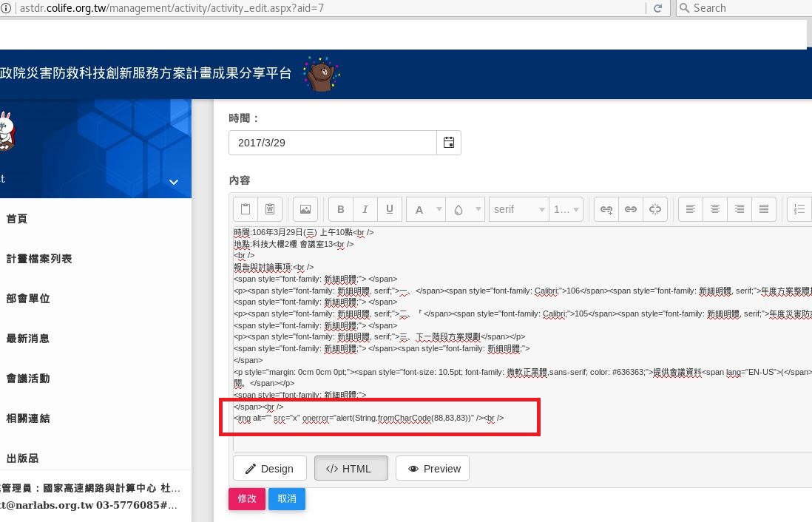Viewport: 812px width, 522px height.
Task: Click the site info icon in address bar
Action: coord(6,8)
